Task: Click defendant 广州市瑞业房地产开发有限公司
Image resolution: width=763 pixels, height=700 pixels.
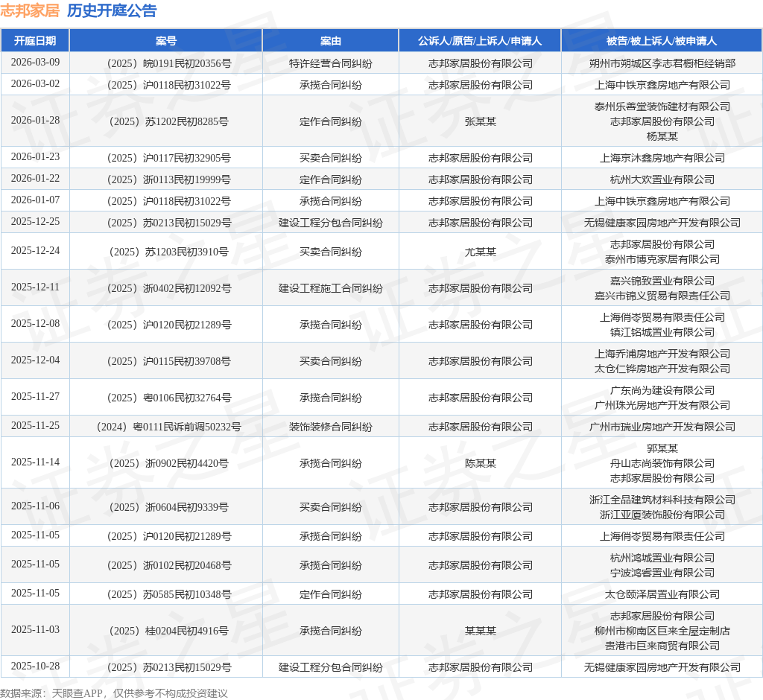Action: pos(662,427)
